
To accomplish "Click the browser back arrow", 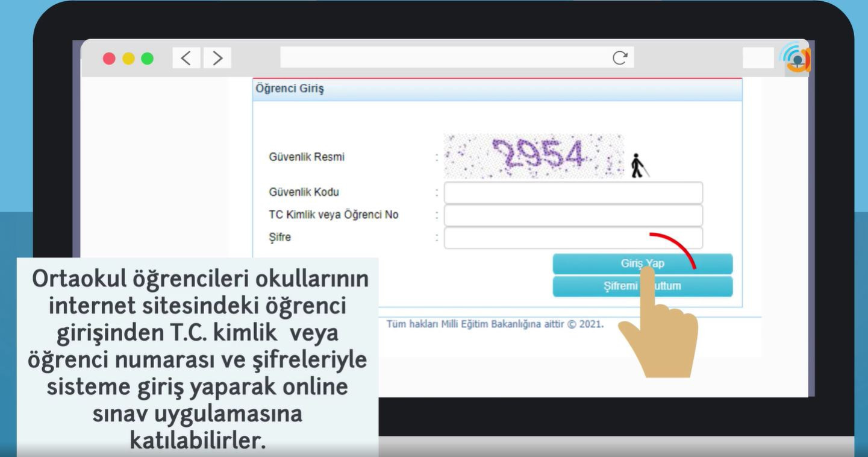I will point(186,58).
